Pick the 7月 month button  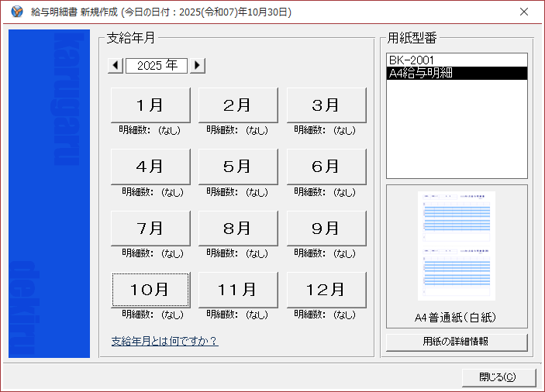150,228
